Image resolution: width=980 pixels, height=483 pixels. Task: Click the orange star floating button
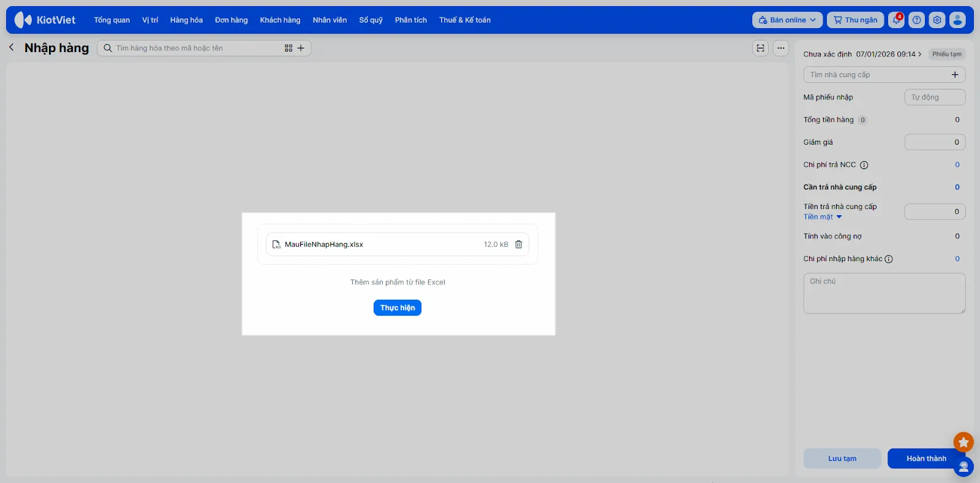coord(963,442)
